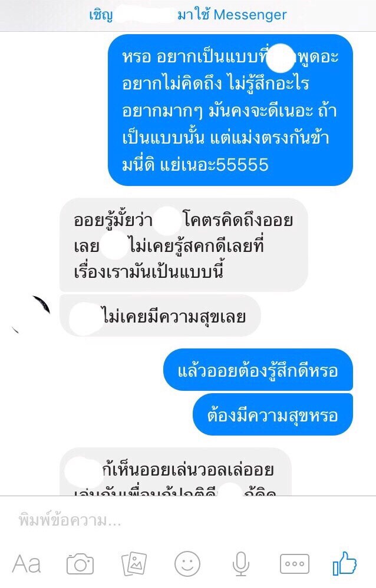Open the smiley emoji picker

pos(187,564)
